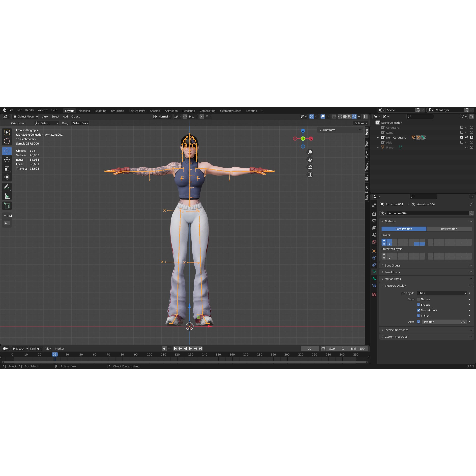Click the Pose Position button
This screenshot has width=476, height=476.
(404, 229)
